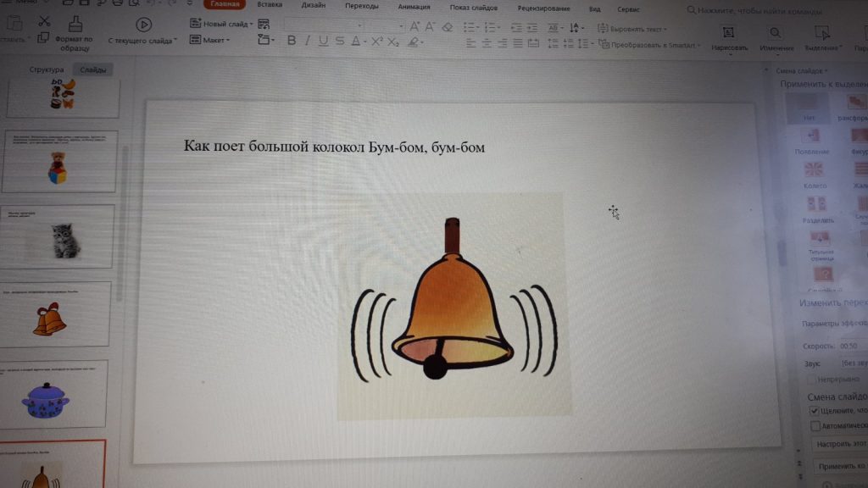
Task: Expand the 'Макет' layout dropdown
Action: [x=215, y=40]
